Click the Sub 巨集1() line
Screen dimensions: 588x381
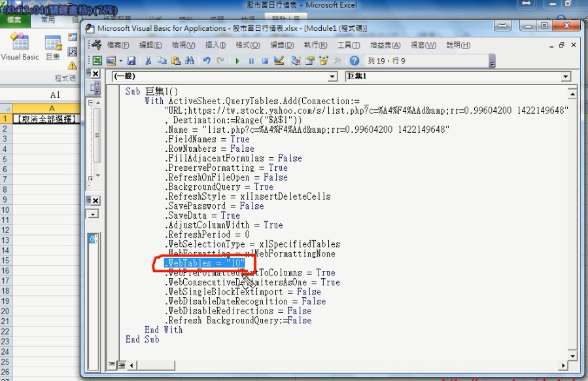click(152, 91)
